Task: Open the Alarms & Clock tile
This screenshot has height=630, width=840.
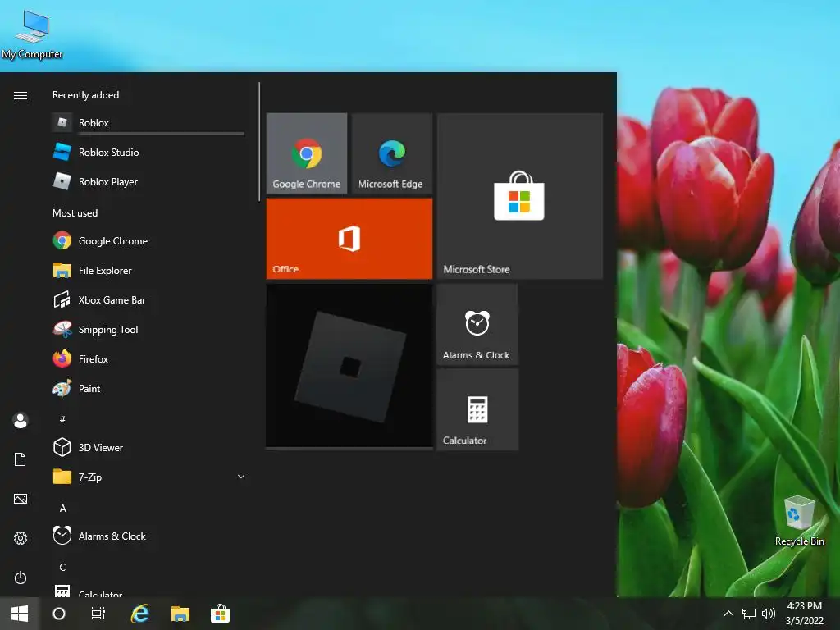Action: tap(477, 324)
